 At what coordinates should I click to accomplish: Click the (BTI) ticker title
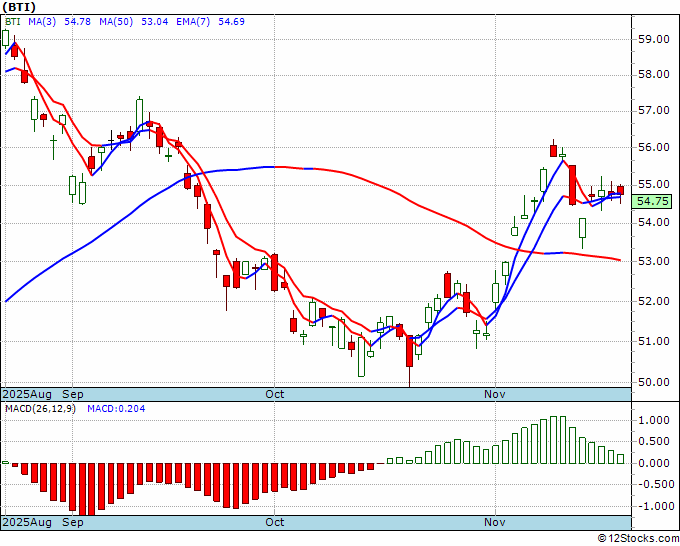19,7
